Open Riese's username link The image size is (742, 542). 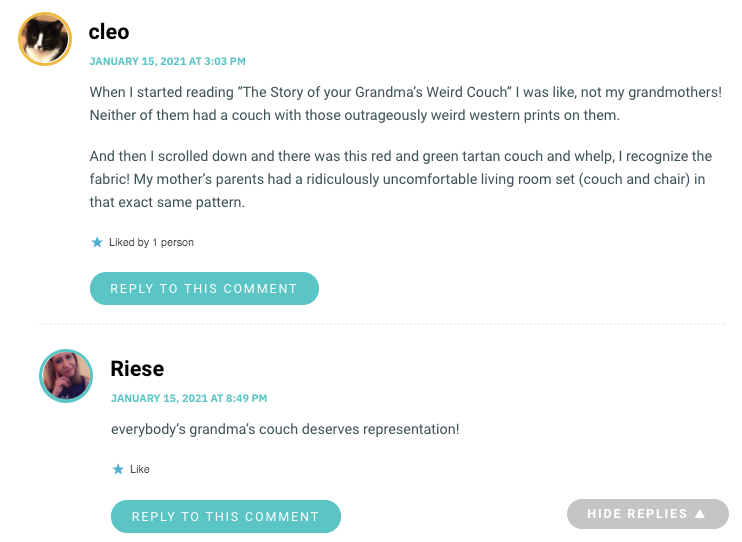point(137,369)
